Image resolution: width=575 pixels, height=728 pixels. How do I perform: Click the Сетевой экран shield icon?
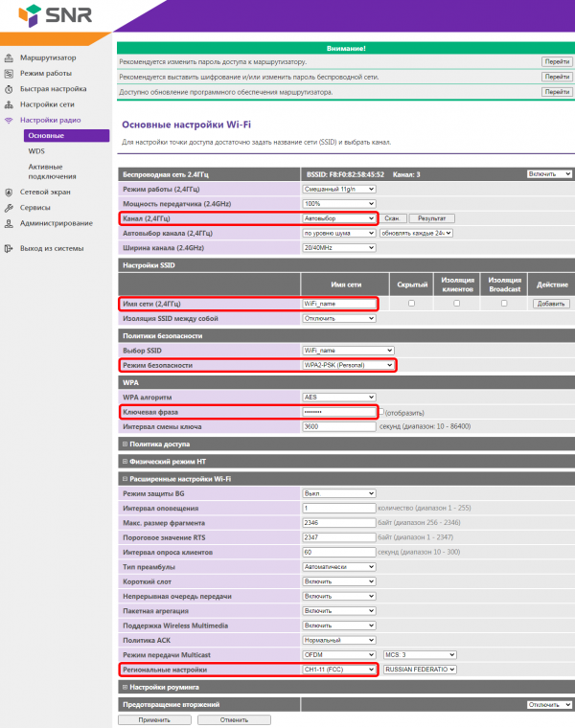(9, 193)
